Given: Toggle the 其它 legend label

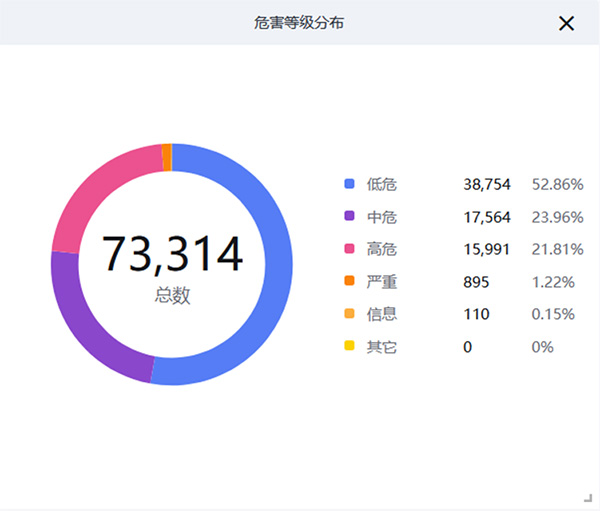Looking at the screenshot, I should tap(381, 346).
